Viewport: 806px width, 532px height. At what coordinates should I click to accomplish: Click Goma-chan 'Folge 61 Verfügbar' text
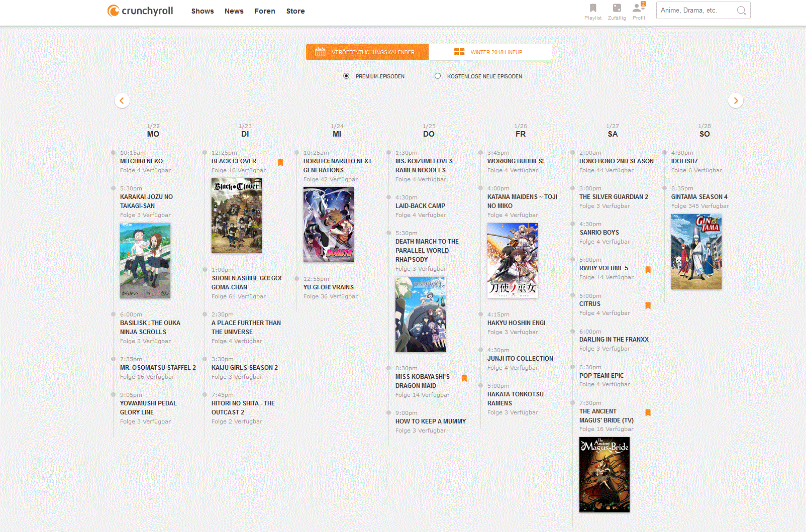239,297
